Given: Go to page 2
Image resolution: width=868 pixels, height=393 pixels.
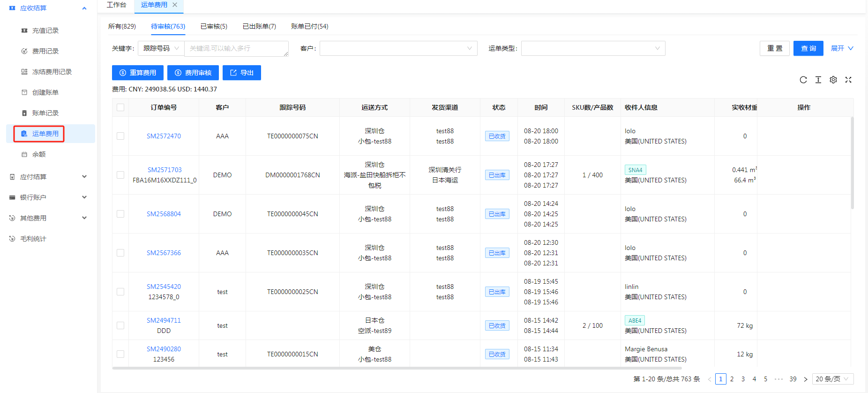Looking at the screenshot, I should coord(732,379).
